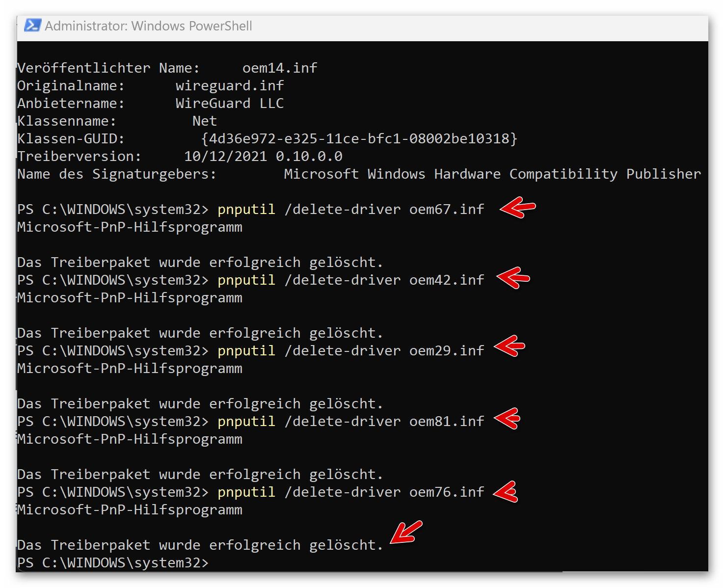
Task: Click the oem42.inf filename in the command
Action: [446, 280]
